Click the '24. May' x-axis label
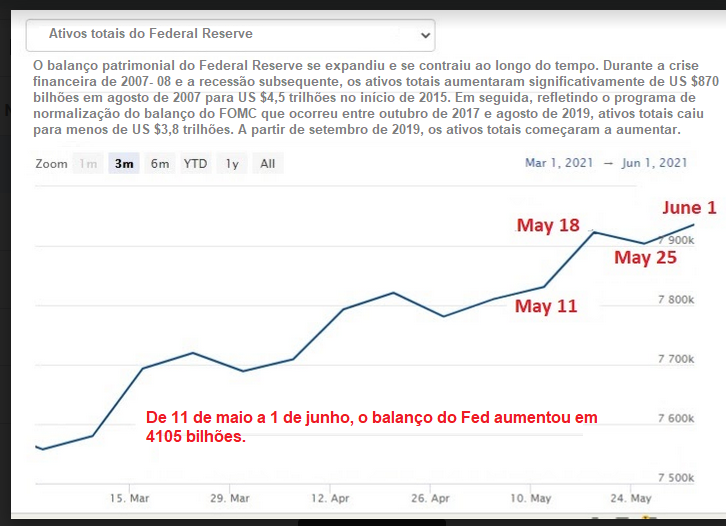 point(631,498)
